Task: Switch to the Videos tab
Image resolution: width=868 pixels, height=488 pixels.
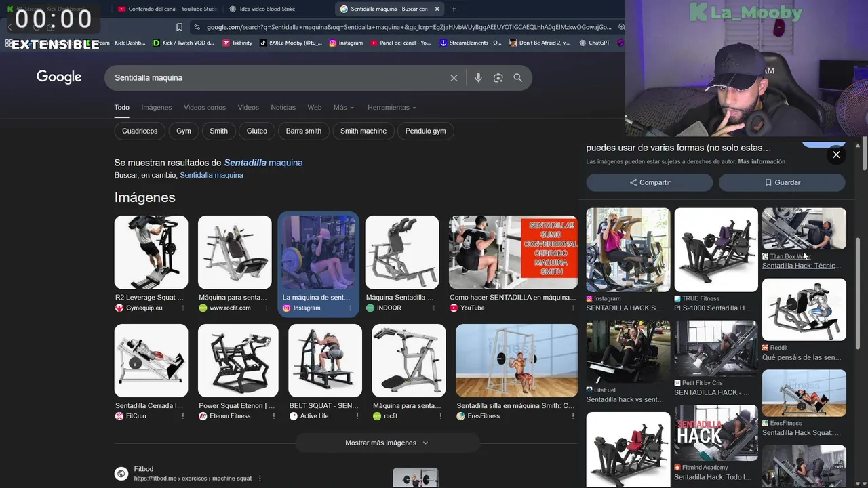Action: click(x=248, y=108)
